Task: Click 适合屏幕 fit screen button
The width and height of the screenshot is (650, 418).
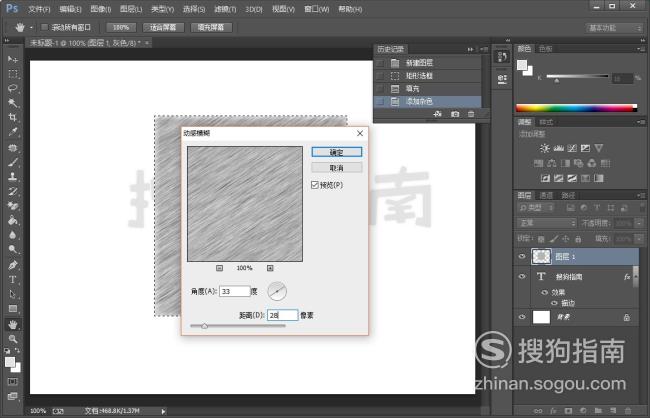Action: [163, 27]
